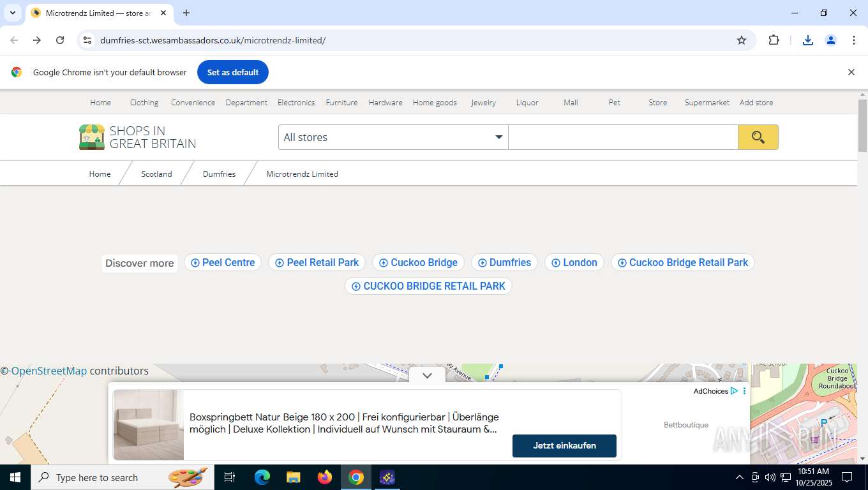
Task: Open a new browser tab
Action: (186, 13)
